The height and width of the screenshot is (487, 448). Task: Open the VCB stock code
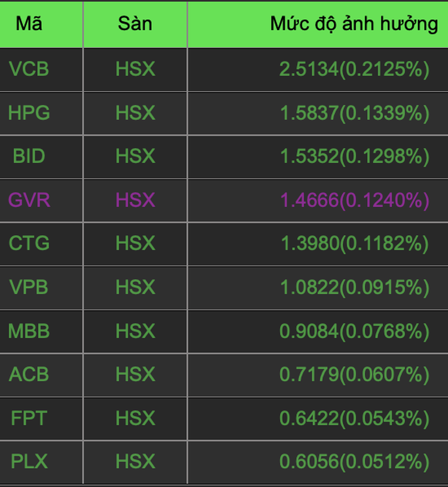point(29,69)
